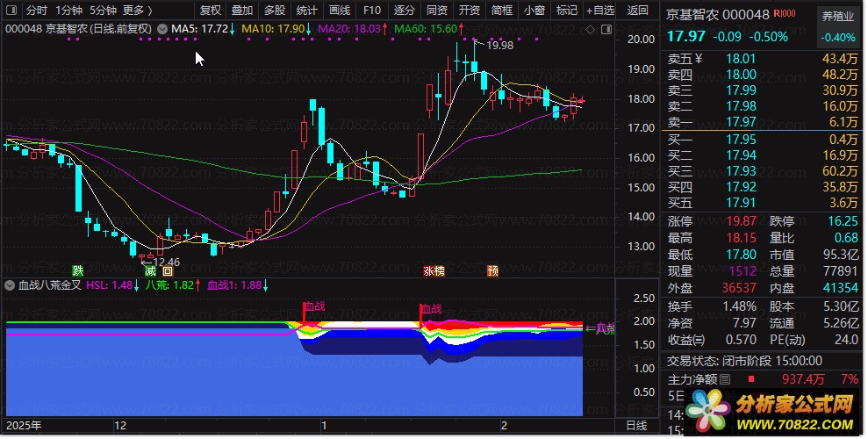This screenshot has width=868, height=439.
Task: Click 同资 toolbar item
Action: point(437,10)
